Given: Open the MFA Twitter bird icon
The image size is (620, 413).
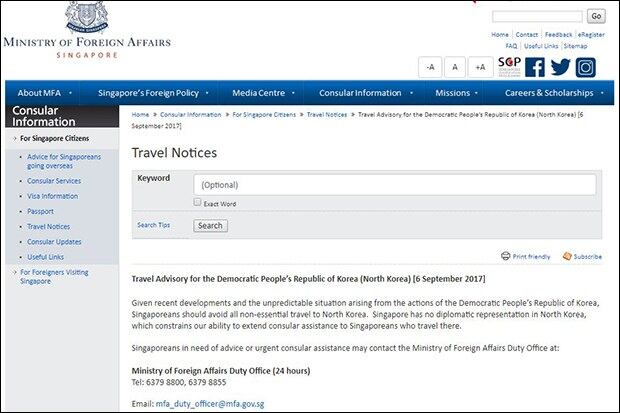Looking at the screenshot, I should [x=560, y=67].
